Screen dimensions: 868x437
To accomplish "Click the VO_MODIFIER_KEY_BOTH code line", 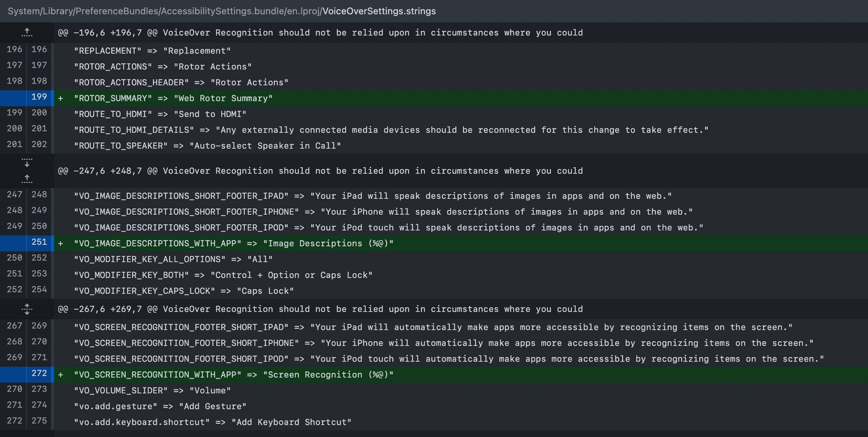I will click(x=223, y=275).
